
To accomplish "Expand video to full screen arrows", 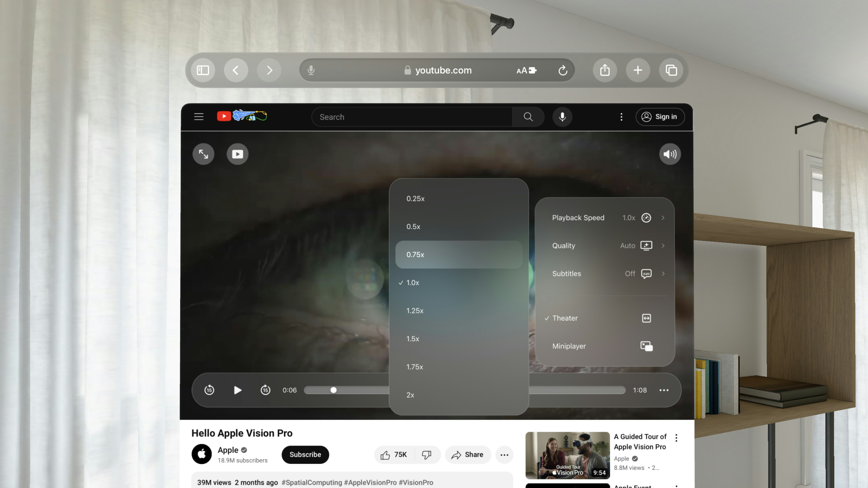I will [x=203, y=154].
